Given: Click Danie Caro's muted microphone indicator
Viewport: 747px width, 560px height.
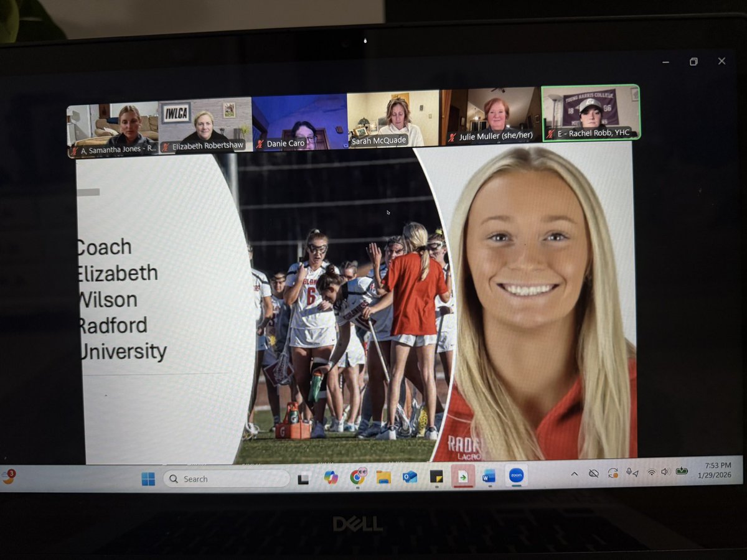Looking at the screenshot, I should pos(260,143).
